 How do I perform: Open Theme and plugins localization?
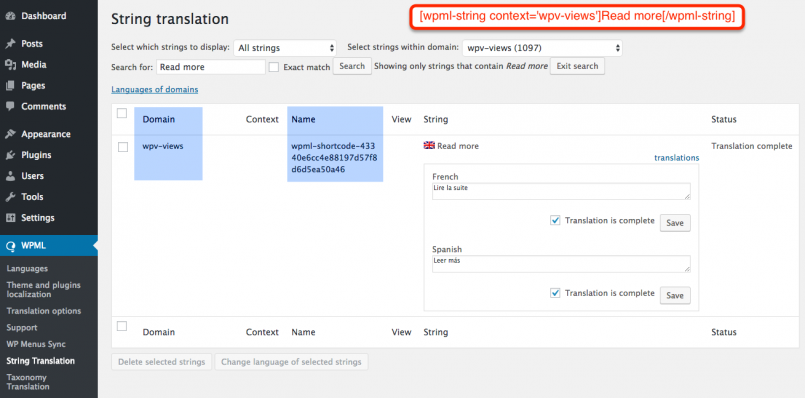tap(44, 290)
